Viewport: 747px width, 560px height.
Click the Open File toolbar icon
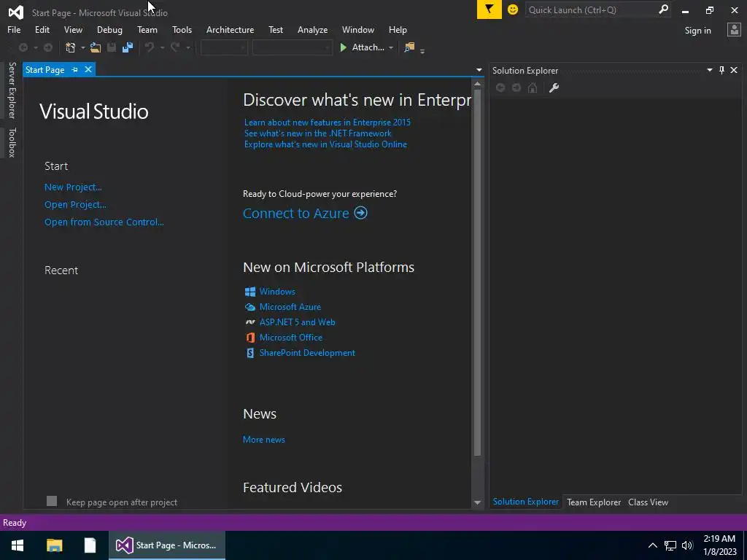(96, 47)
